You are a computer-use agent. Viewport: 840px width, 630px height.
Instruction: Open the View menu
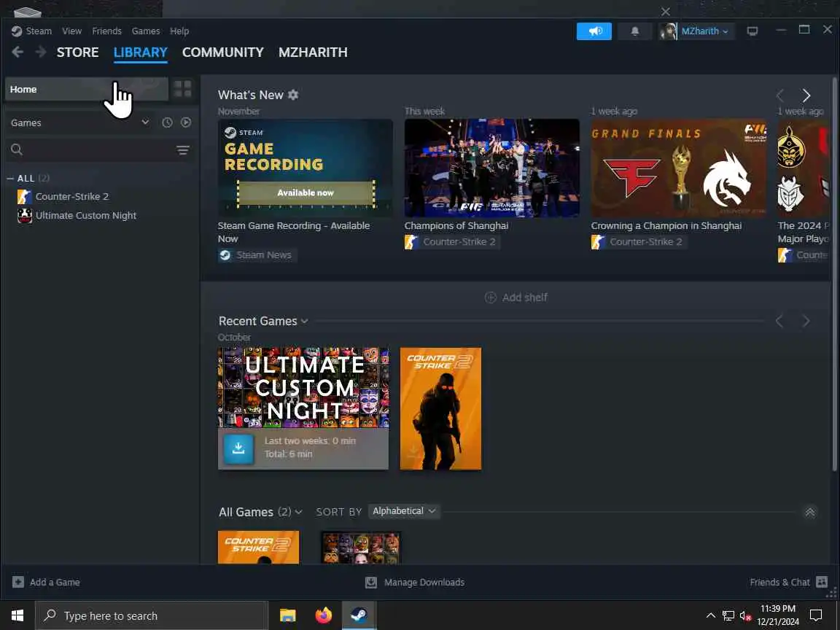(71, 31)
